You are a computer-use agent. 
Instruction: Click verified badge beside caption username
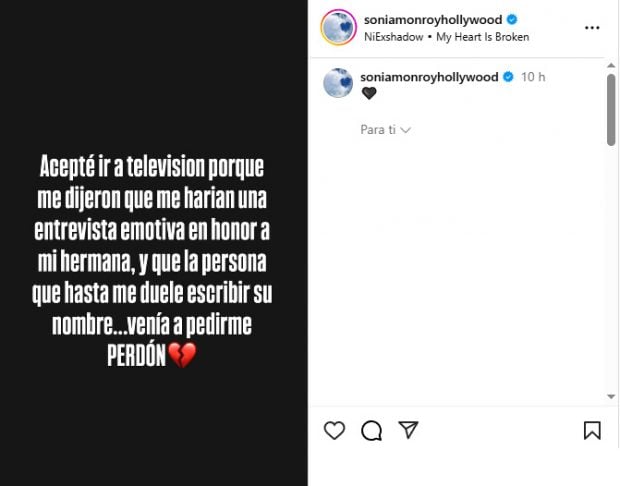pos(508,77)
